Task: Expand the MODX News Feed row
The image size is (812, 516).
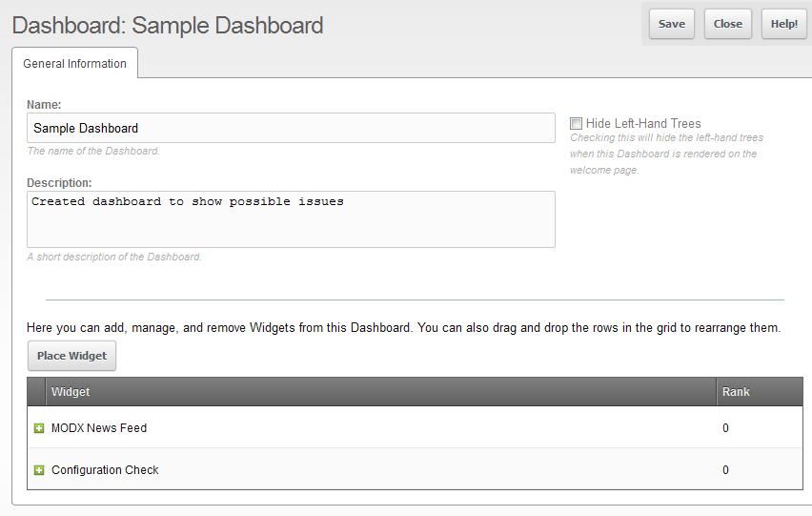Action: pos(39,428)
